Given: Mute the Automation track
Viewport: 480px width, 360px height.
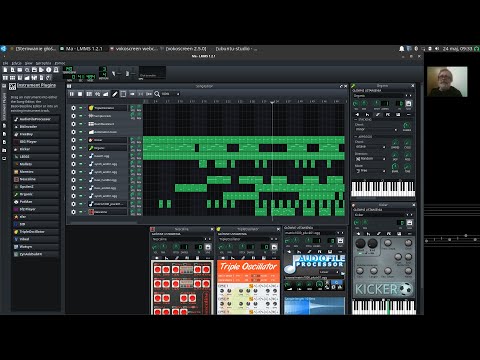Looking at the screenshot, I should [80, 132].
